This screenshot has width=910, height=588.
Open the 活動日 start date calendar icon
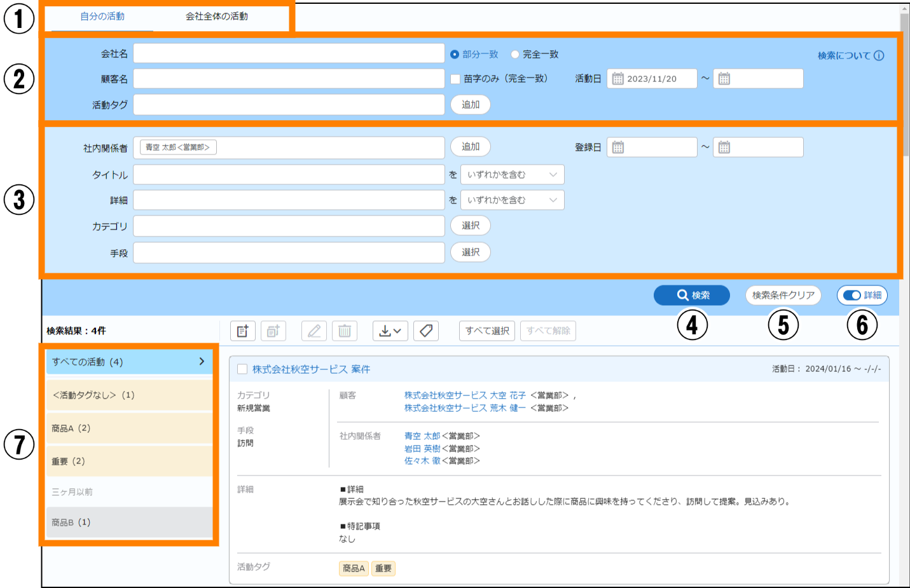[x=617, y=79]
